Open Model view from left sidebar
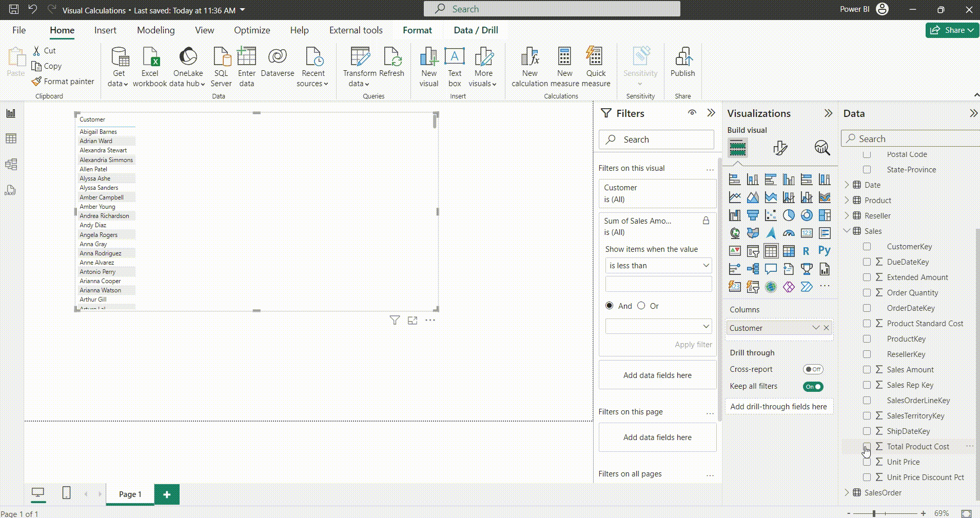The image size is (980, 518). 11,164
